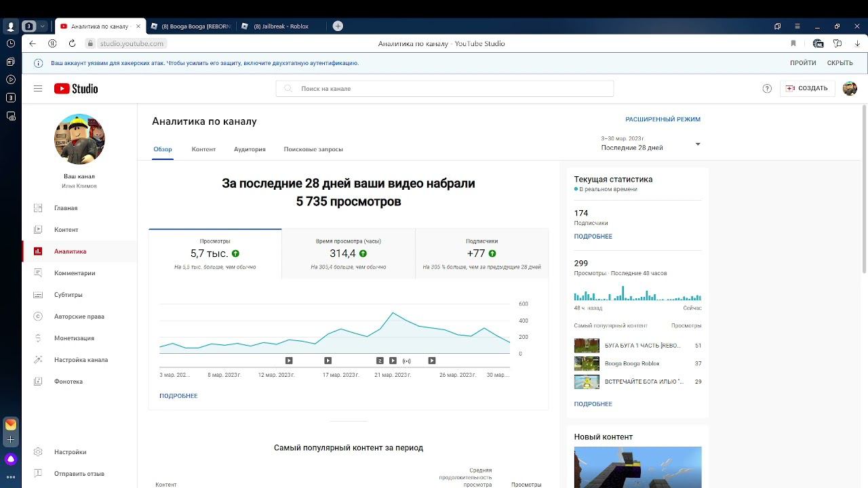Switch to the Аудитория tab
The image size is (868, 488).
click(250, 149)
